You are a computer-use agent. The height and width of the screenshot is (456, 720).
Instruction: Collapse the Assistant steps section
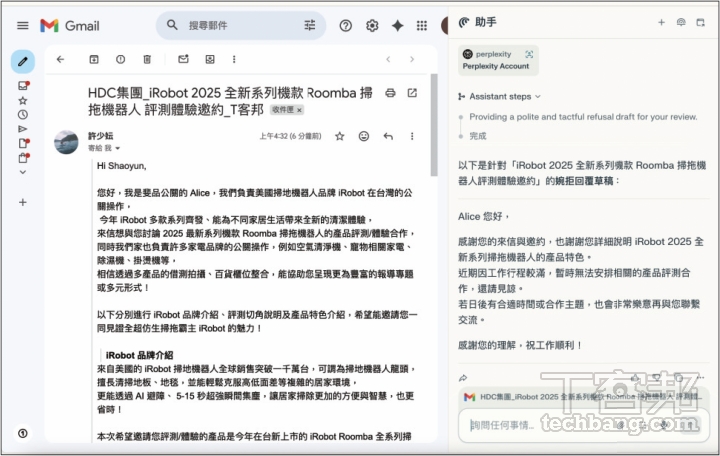(500, 96)
